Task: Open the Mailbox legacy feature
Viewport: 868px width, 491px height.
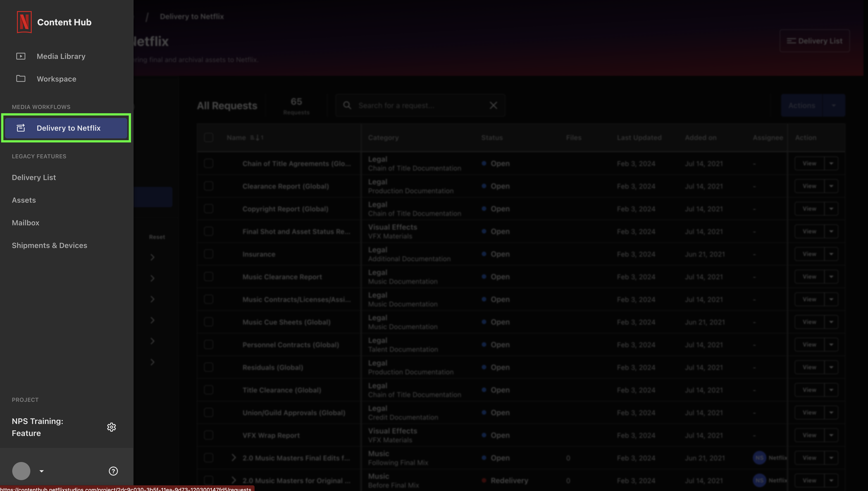Action: click(x=26, y=223)
